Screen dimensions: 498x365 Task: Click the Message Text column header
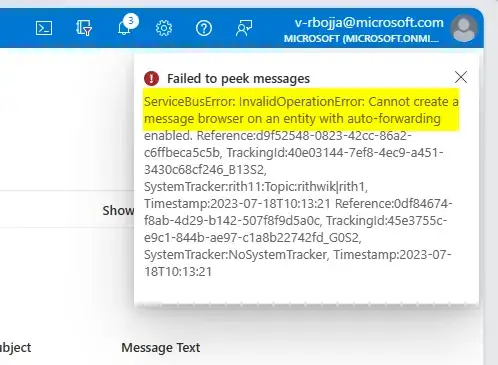click(x=161, y=347)
